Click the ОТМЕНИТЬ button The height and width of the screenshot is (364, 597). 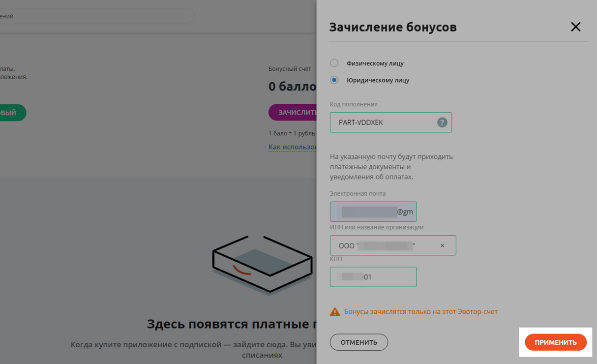pyautogui.click(x=359, y=342)
